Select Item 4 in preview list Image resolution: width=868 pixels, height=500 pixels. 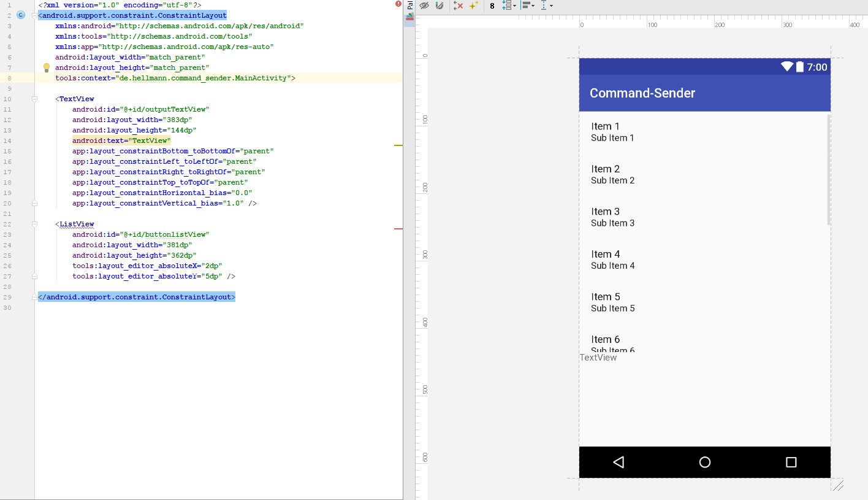click(704, 260)
